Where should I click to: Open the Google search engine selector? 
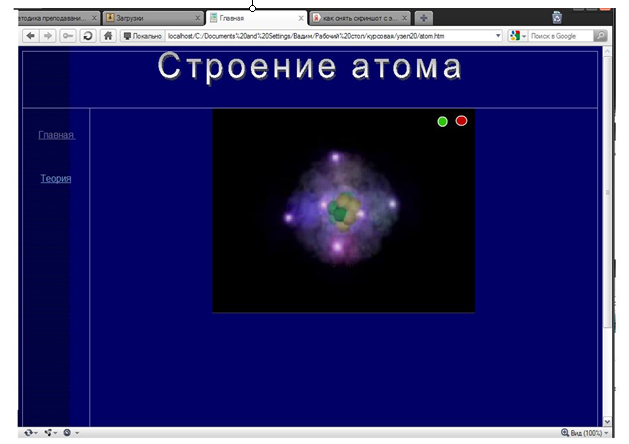pyautogui.click(x=517, y=36)
